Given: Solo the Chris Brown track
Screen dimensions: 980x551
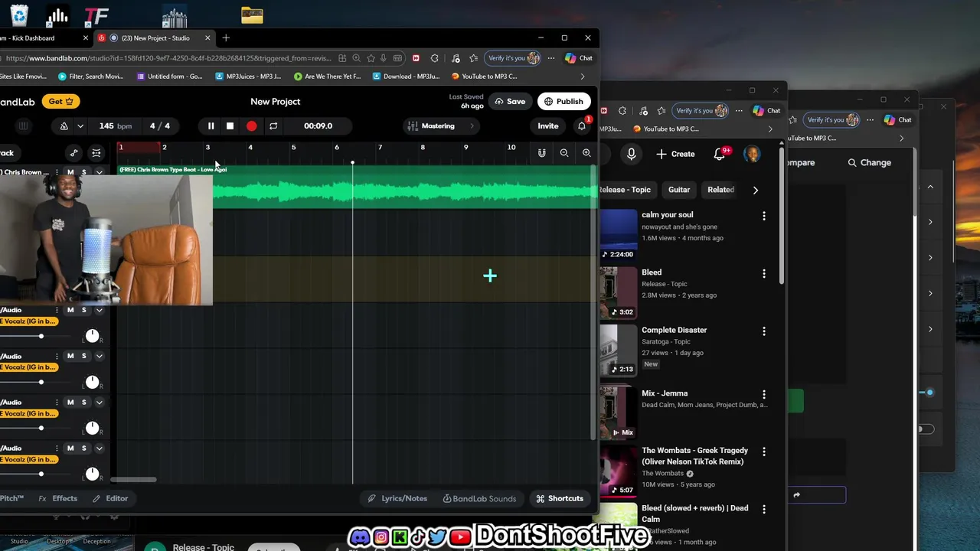Looking at the screenshot, I should pyautogui.click(x=83, y=172).
